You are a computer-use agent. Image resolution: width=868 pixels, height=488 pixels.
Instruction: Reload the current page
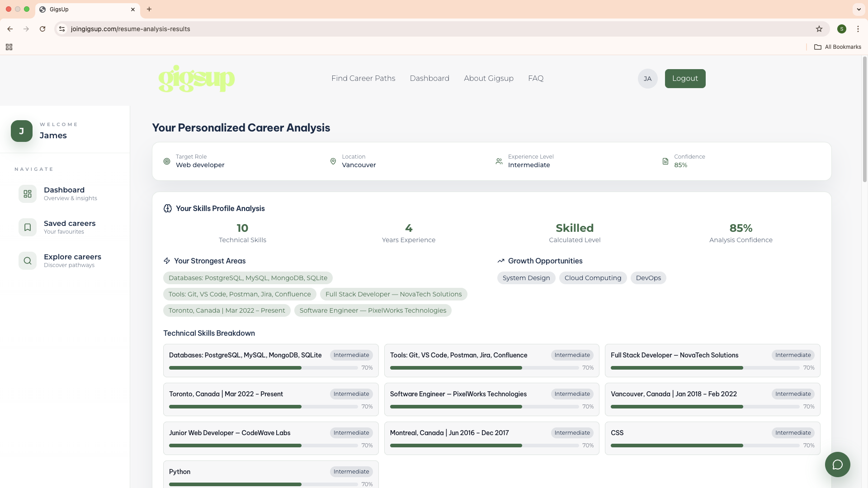click(42, 28)
